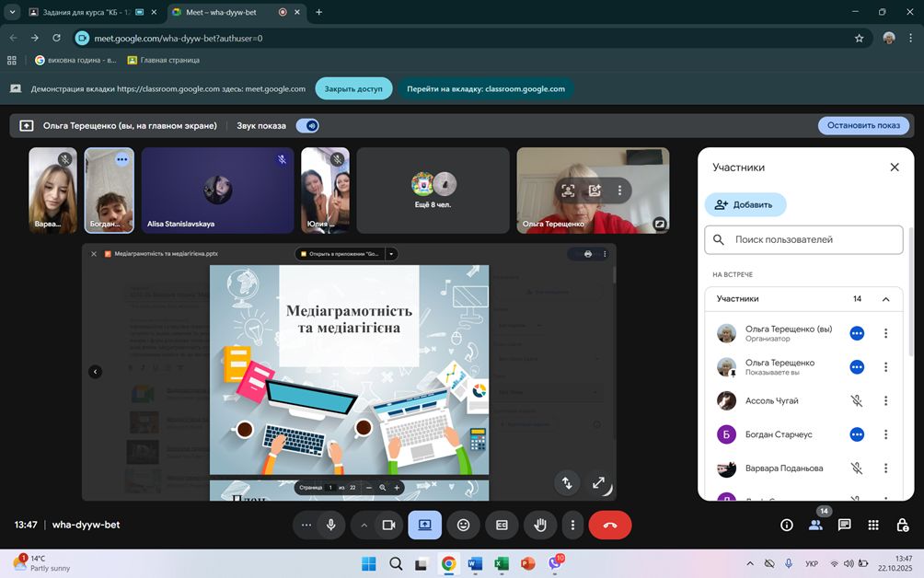The image size is (924, 578).
Task: Open the chat messages panel icon
Action: click(x=844, y=525)
